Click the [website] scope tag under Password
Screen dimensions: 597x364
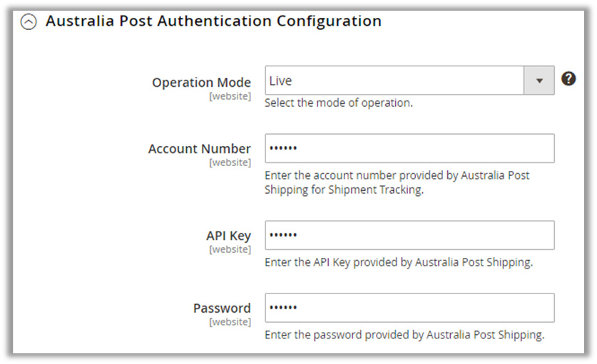(230, 322)
